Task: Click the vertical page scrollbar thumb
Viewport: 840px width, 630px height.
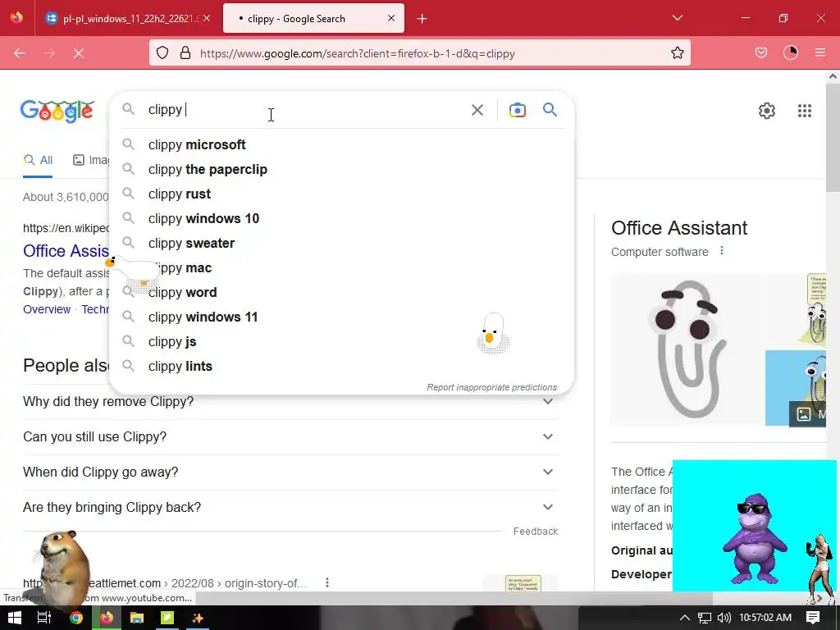Action: click(833, 138)
